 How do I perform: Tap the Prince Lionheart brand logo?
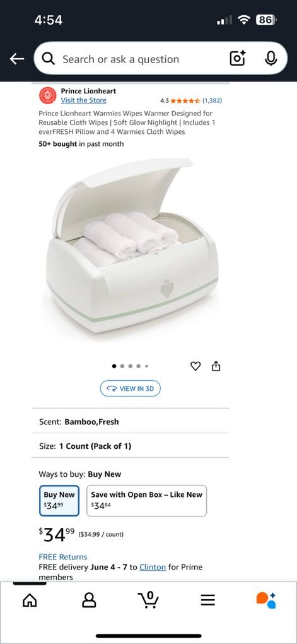[47, 96]
